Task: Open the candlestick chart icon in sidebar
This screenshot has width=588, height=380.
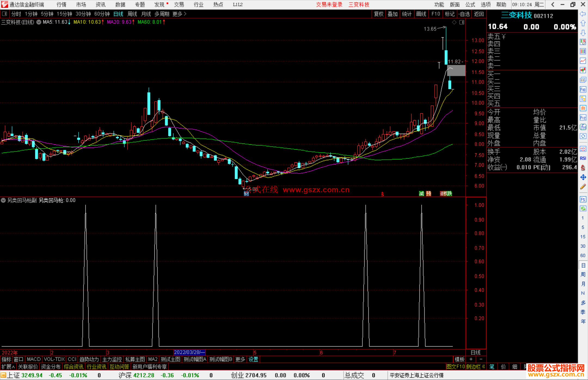Action: [x=583, y=70]
